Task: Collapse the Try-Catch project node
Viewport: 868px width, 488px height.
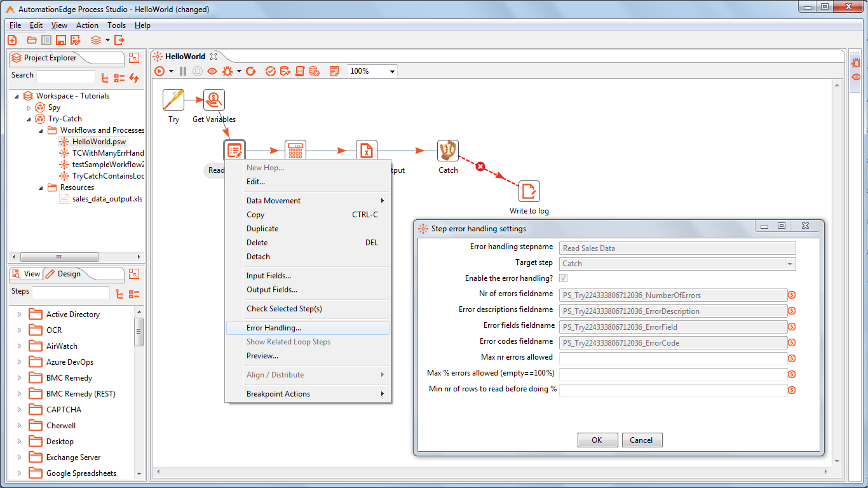Action: click(x=29, y=119)
